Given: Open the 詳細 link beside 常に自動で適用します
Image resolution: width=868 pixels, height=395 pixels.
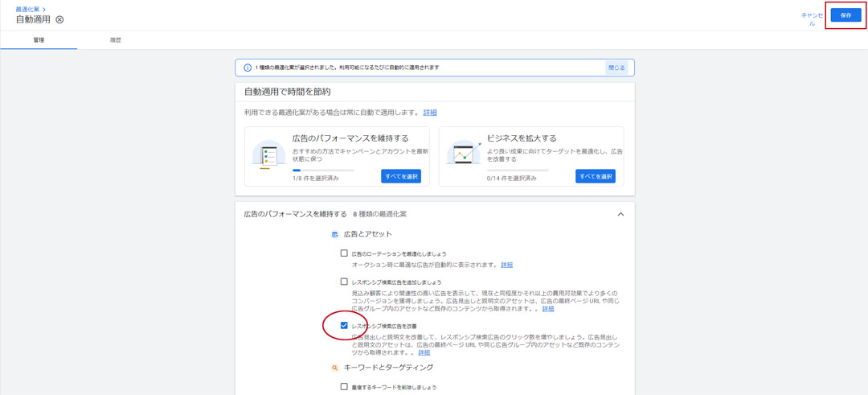Looking at the screenshot, I should pyautogui.click(x=430, y=113).
